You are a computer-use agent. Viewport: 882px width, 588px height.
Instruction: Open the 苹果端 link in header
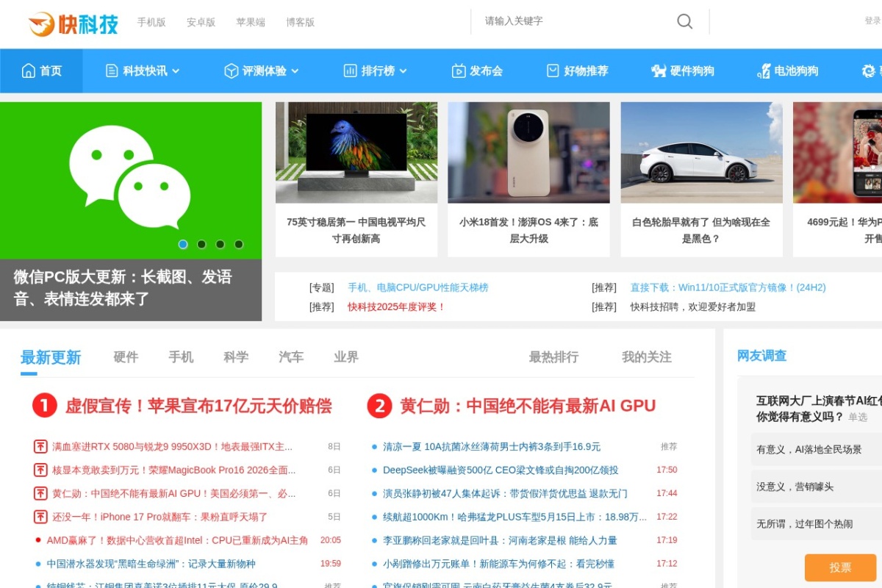tap(251, 22)
